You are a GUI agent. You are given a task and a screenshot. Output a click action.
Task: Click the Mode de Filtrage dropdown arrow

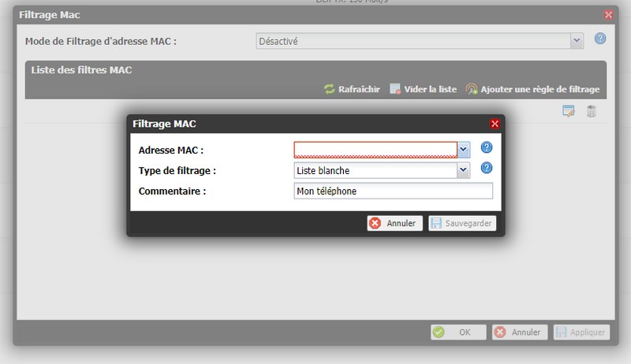coord(577,41)
